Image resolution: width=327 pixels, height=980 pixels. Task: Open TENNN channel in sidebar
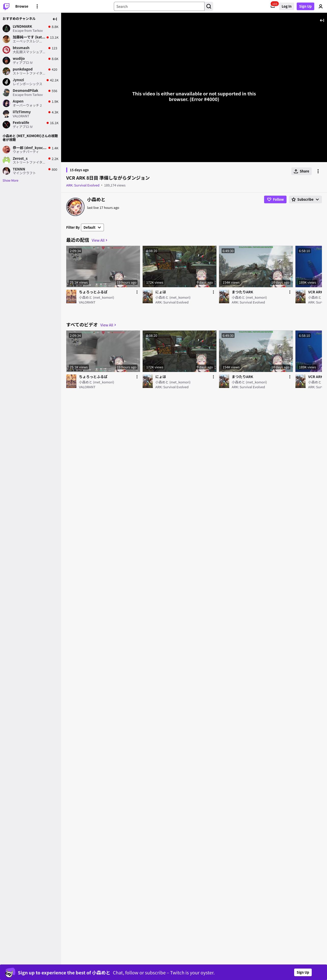click(31, 171)
